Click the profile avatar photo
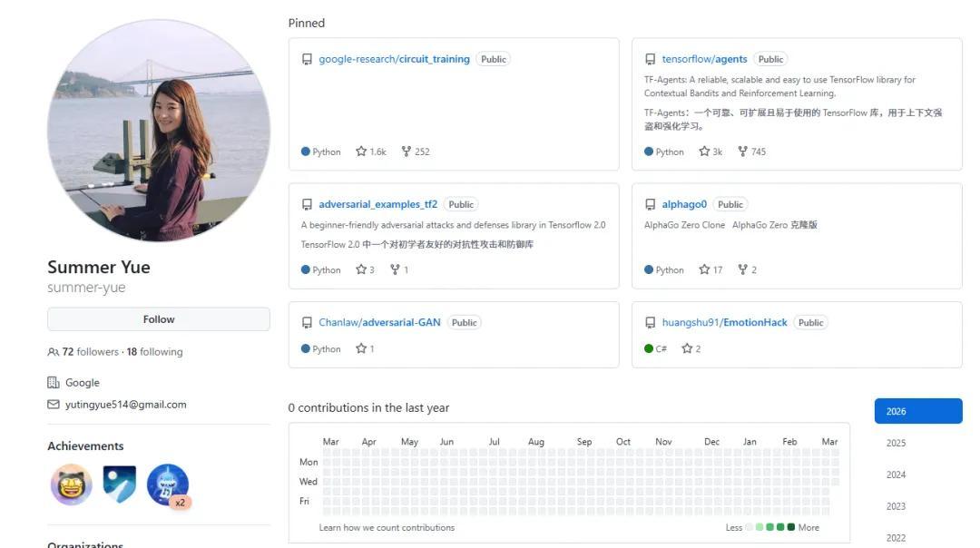980x548 pixels. click(158, 131)
